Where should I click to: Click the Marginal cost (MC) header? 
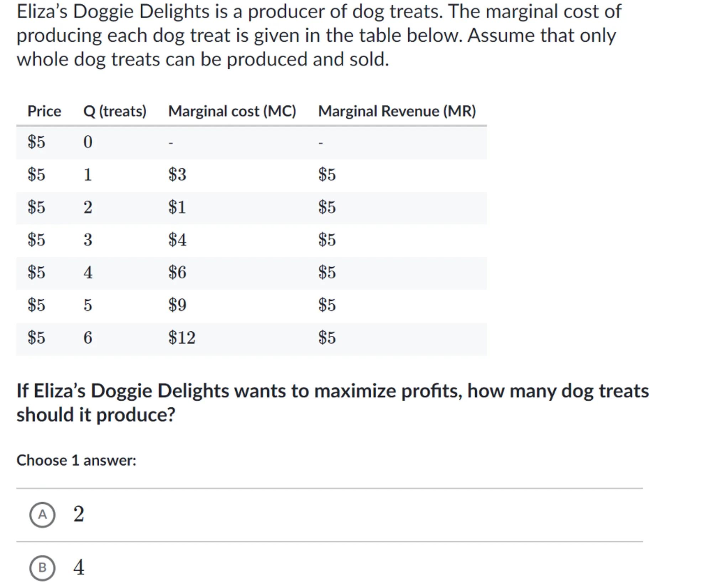click(232, 111)
